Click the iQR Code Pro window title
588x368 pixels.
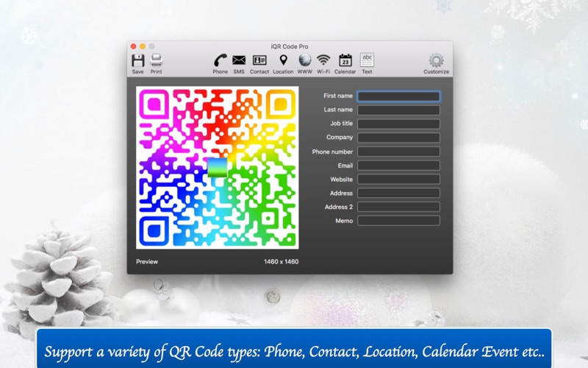click(290, 46)
